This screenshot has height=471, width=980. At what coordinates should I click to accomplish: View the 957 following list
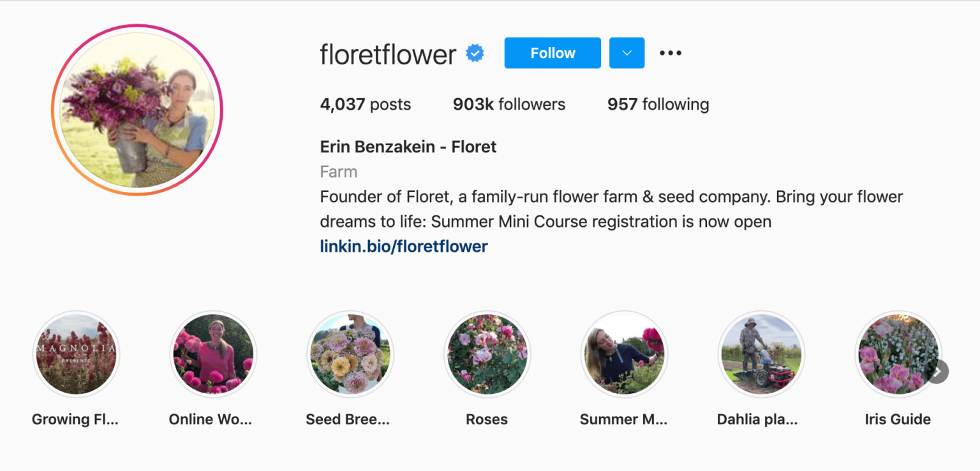pyautogui.click(x=657, y=104)
